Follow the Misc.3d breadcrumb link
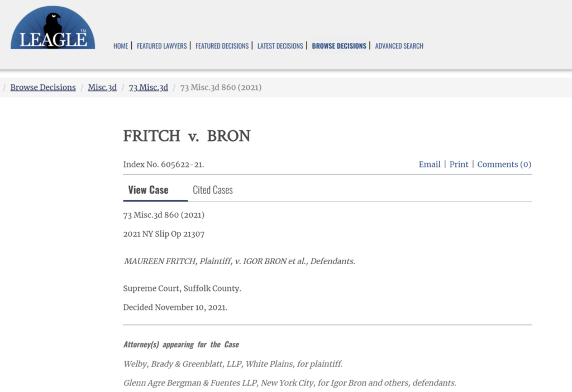 pos(102,88)
